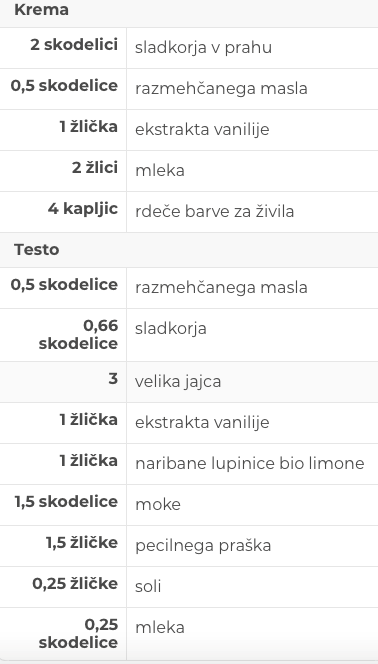378x664 pixels.
Task: Click naribane lupinice bio limone
Action: coord(249,463)
